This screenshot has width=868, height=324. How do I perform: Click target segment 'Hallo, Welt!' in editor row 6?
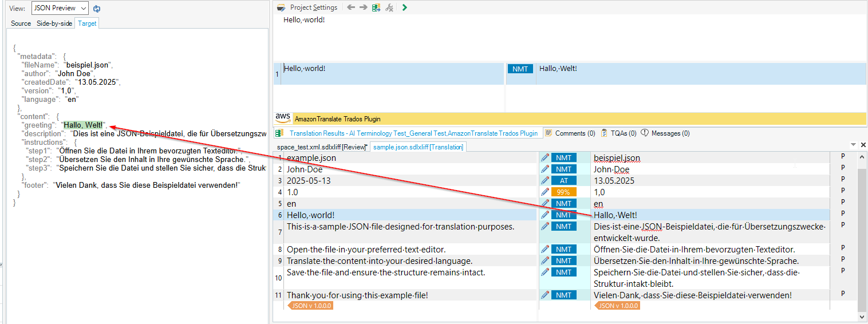click(616, 215)
